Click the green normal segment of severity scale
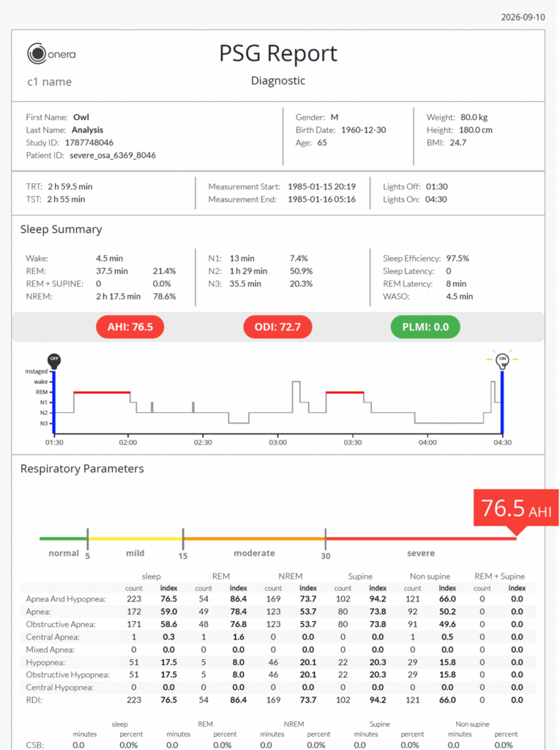Image resolution: width=560 pixels, height=750 pixels. [63, 538]
